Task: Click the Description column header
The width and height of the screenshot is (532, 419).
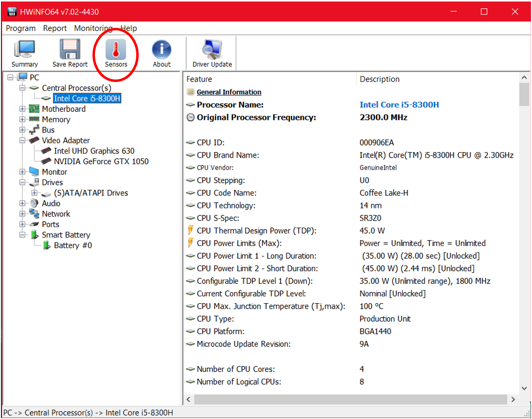Action: (380, 79)
